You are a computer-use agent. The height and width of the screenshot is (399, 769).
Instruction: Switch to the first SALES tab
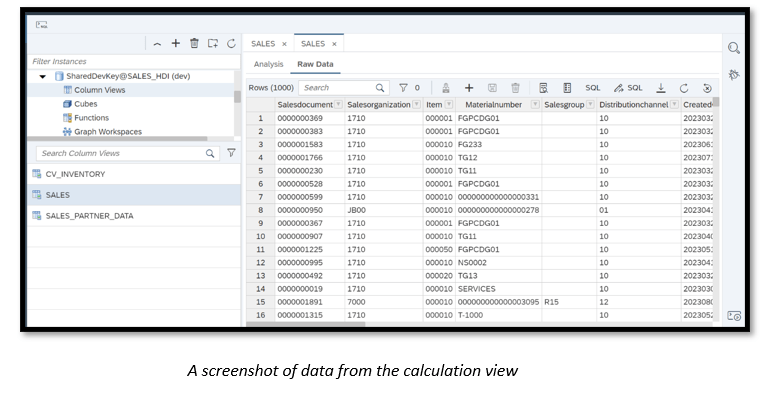click(x=263, y=44)
